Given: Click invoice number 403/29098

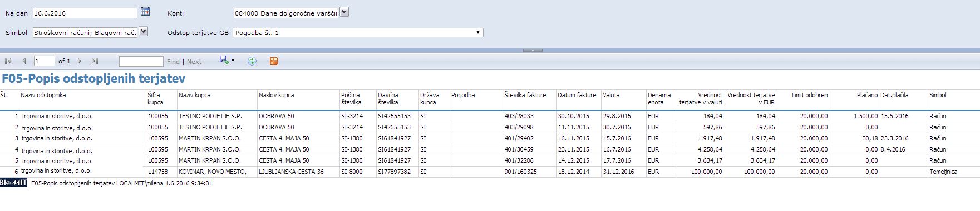Looking at the screenshot, I should point(519,127).
